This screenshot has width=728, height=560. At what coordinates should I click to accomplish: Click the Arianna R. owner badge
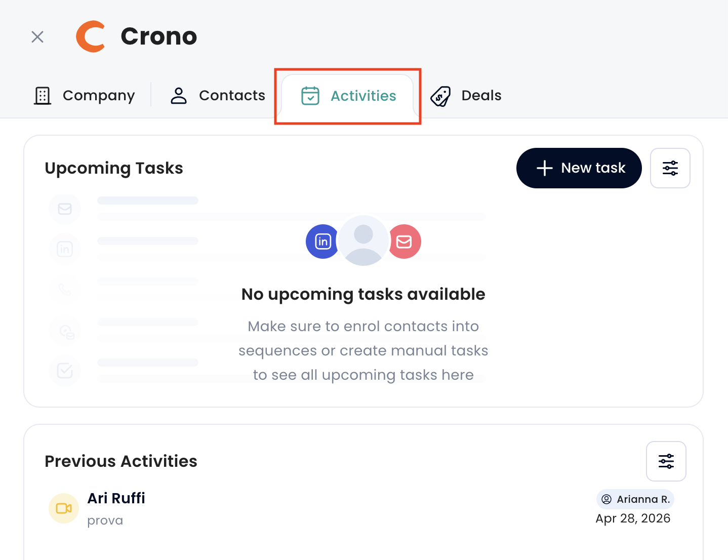635,499
